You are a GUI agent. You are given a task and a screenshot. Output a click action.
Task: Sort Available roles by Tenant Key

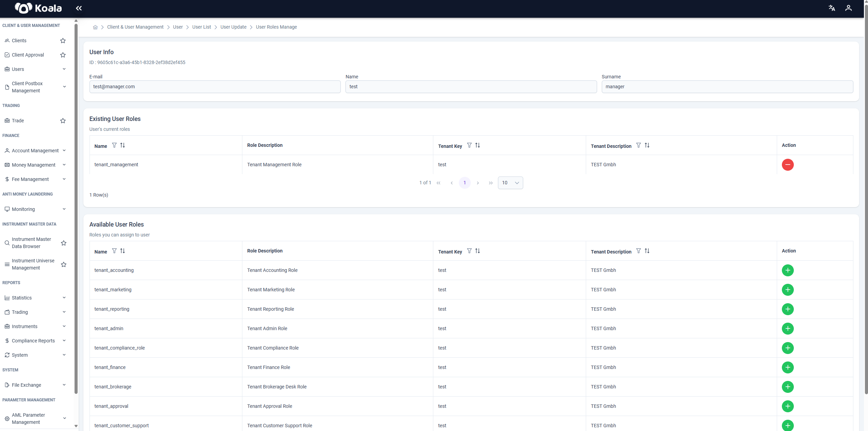click(478, 251)
